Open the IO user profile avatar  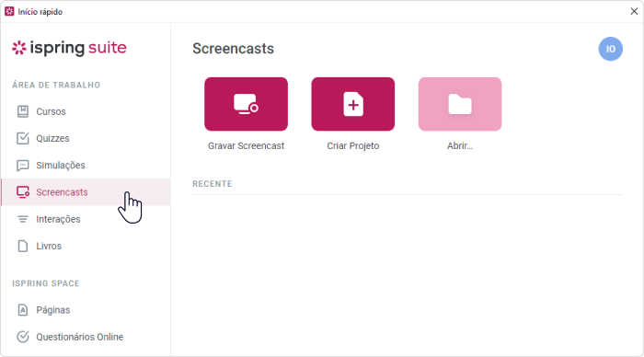[x=610, y=49]
